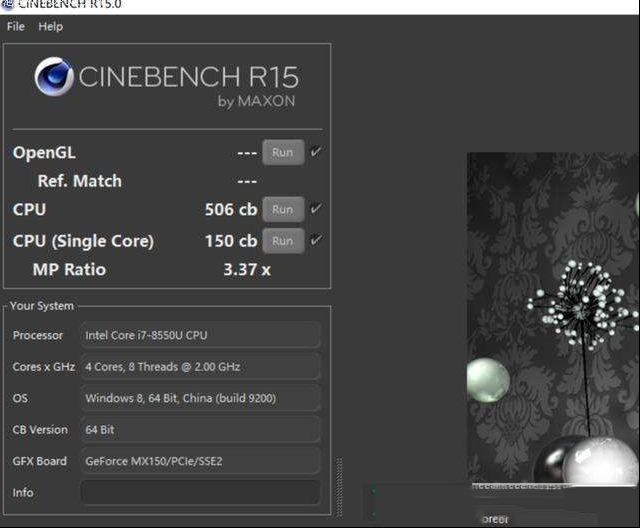Click the GFX Board field showing GeForce MX150
This screenshot has width=640, height=528.
[200, 461]
